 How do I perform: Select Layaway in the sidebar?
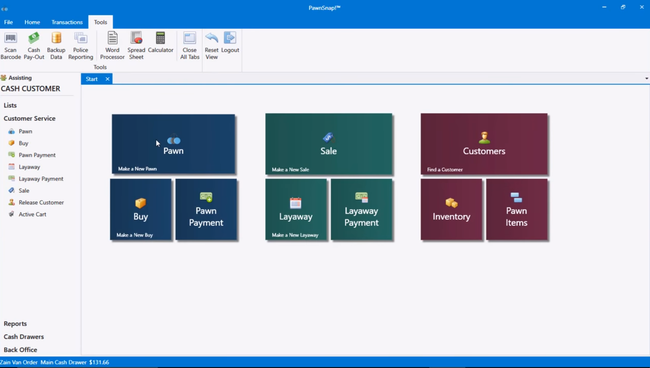(29, 167)
